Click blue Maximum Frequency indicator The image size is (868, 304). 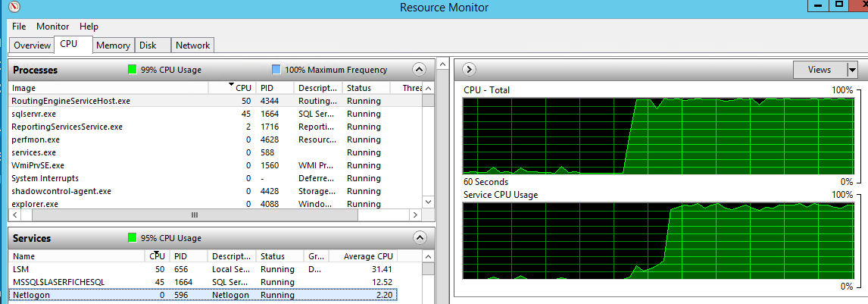click(x=276, y=70)
